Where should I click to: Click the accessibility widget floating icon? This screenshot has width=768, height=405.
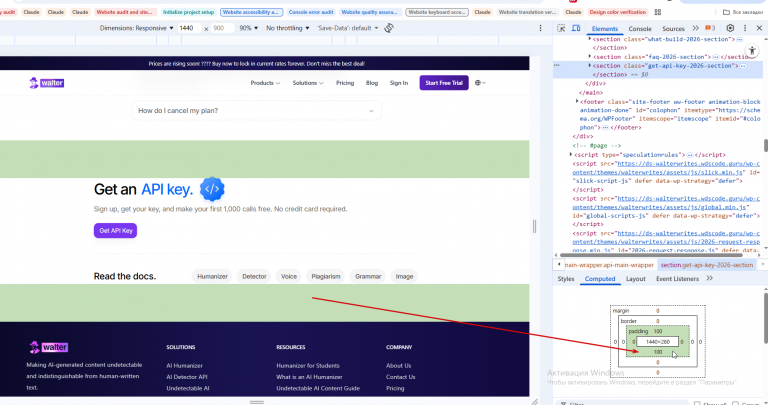point(752,50)
